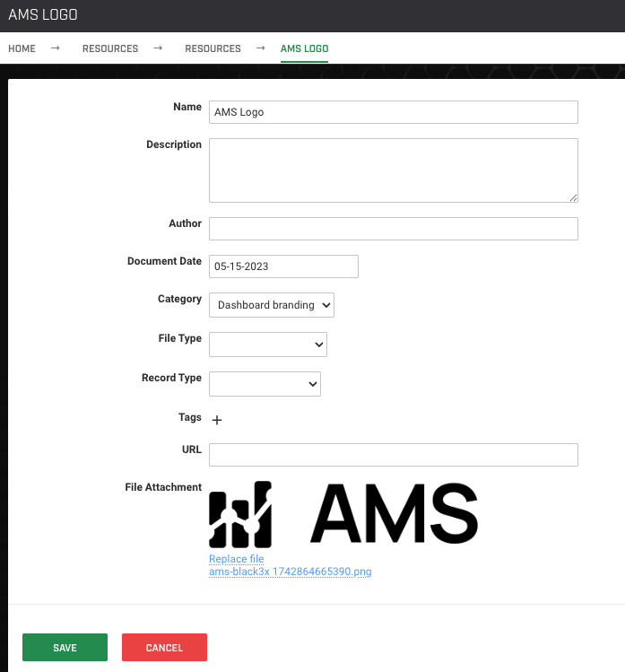The height and width of the screenshot is (672, 625).
Task: Open the second RESOURCES breadcrumb link
Action: coord(213,48)
